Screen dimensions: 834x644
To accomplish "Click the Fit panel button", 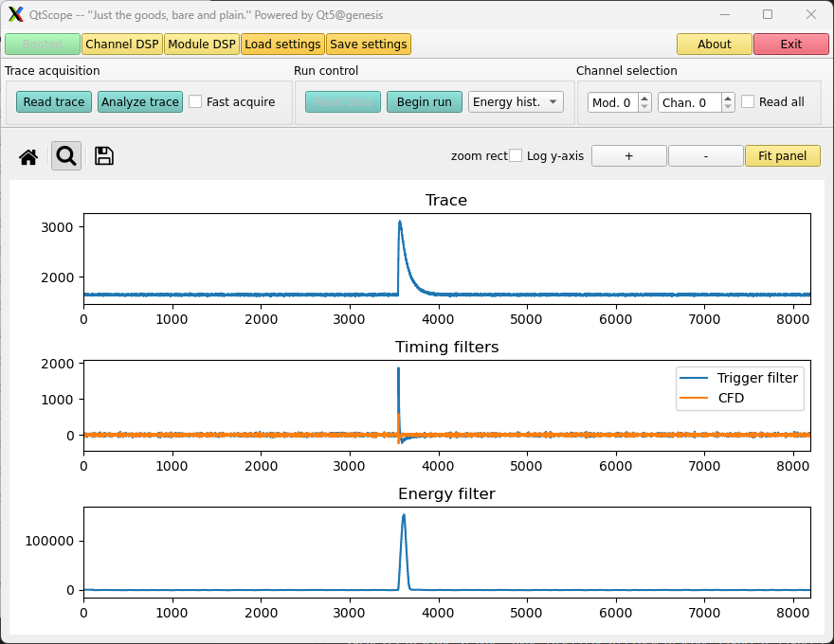I will click(x=782, y=155).
